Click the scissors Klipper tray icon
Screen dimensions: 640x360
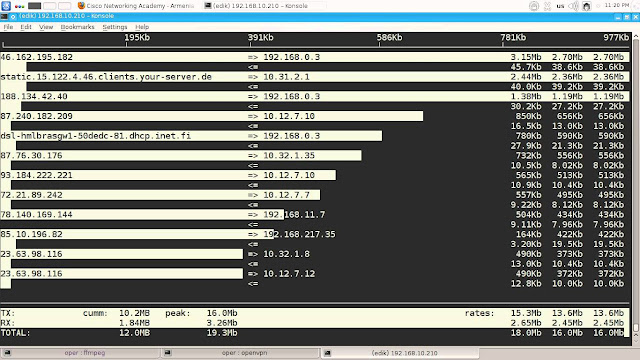[547, 6]
